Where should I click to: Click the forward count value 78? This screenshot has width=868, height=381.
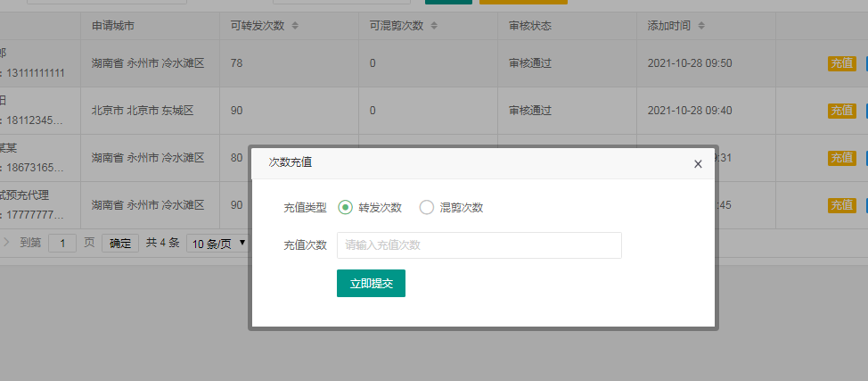tap(236, 63)
